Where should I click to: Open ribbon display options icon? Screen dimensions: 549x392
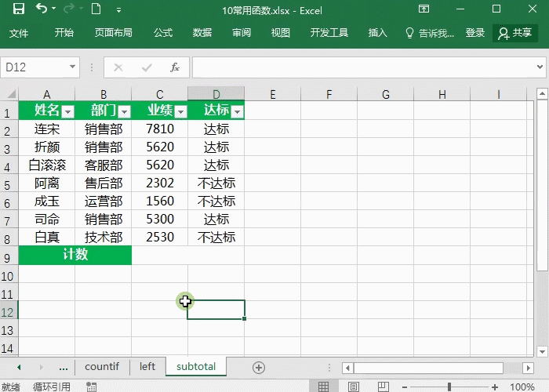(x=424, y=9)
